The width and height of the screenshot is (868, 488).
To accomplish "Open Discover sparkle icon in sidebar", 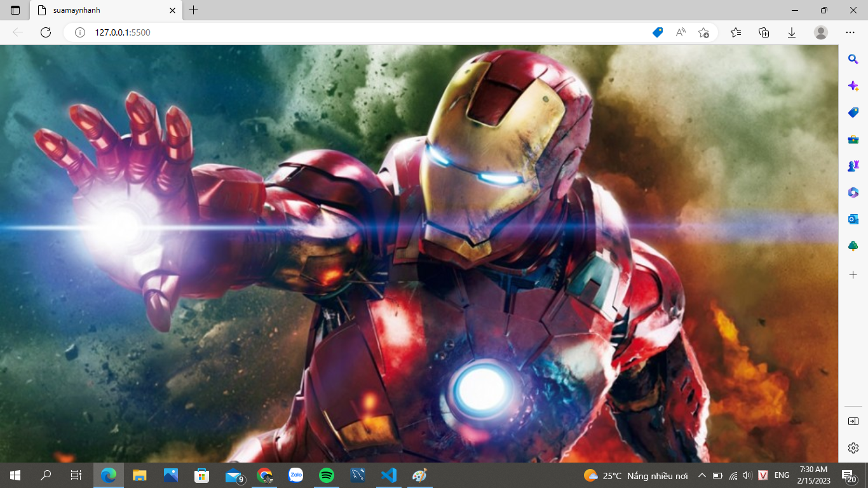I will tap(853, 86).
